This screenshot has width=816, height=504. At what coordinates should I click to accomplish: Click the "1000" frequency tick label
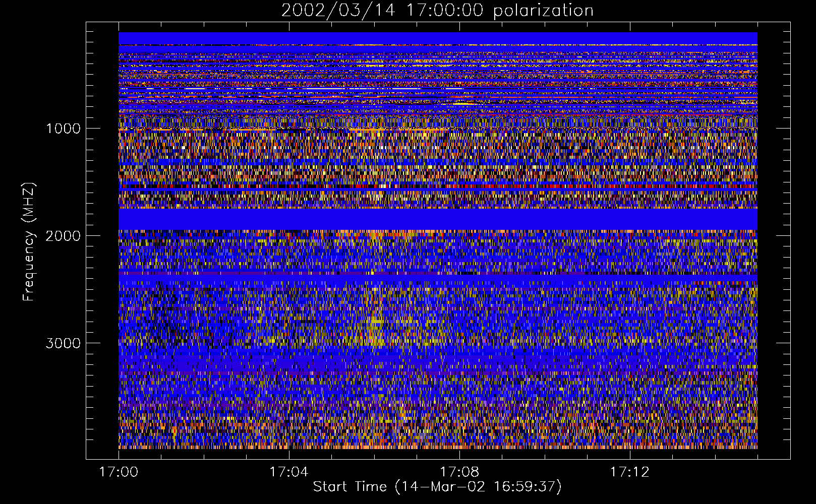(63, 129)
